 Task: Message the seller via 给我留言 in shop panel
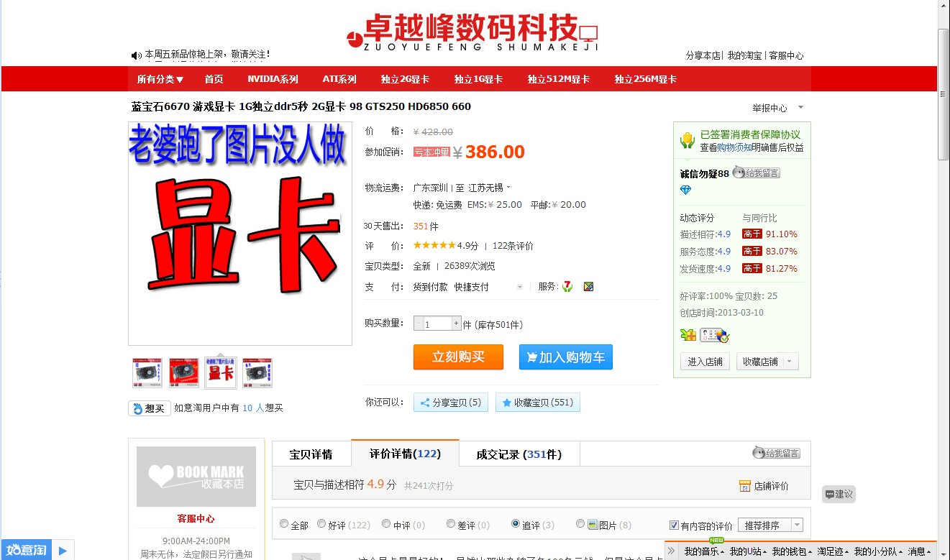point(757,173)
